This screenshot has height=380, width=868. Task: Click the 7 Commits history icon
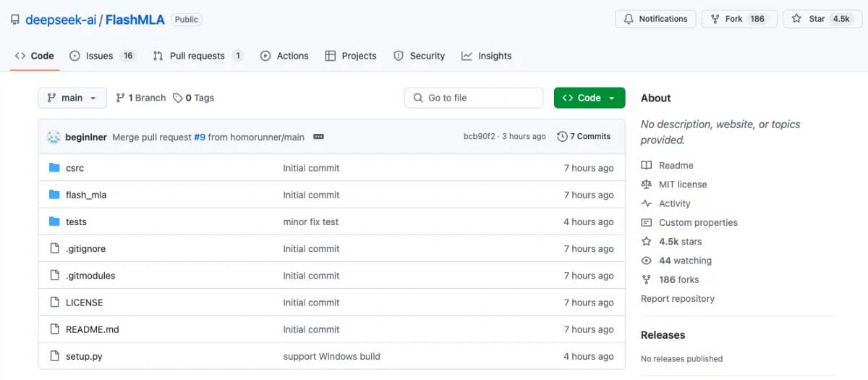(562, 137)
